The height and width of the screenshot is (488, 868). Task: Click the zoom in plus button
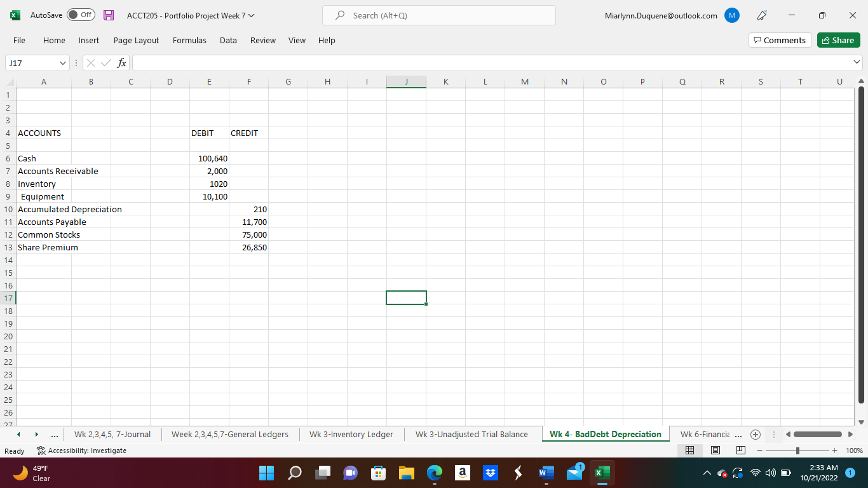(835, 451)
